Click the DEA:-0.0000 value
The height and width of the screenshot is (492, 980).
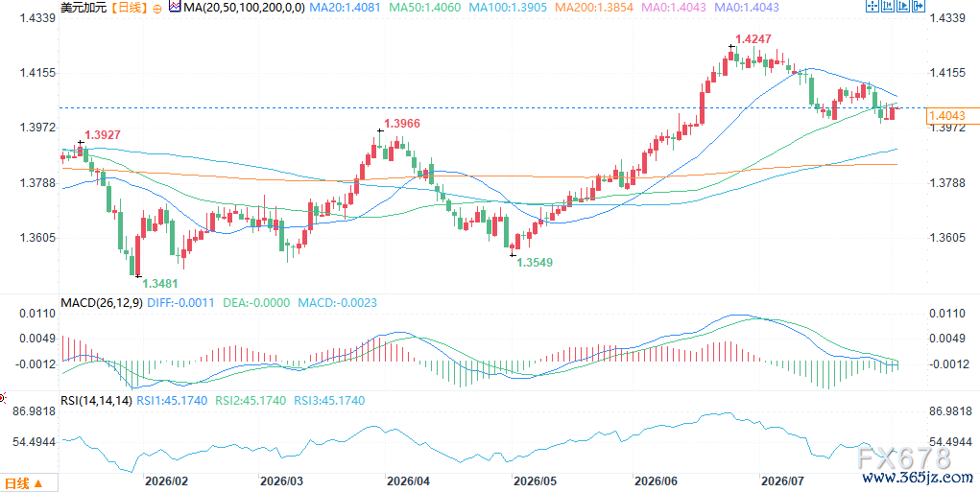click(x=255, y=303)
